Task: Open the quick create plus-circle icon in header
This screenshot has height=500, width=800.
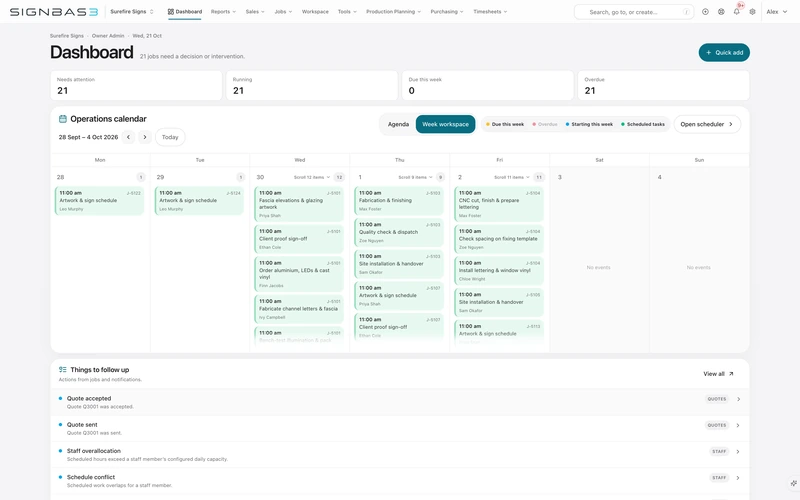Action: [705, 12]
